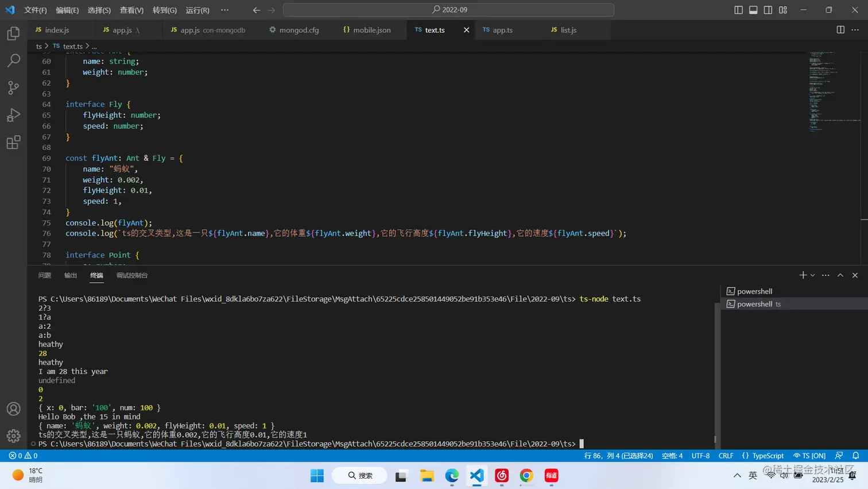This screenshot has width=868, height=489.
Task: Open the Explorer view in the activity bar
Action: 13,33
